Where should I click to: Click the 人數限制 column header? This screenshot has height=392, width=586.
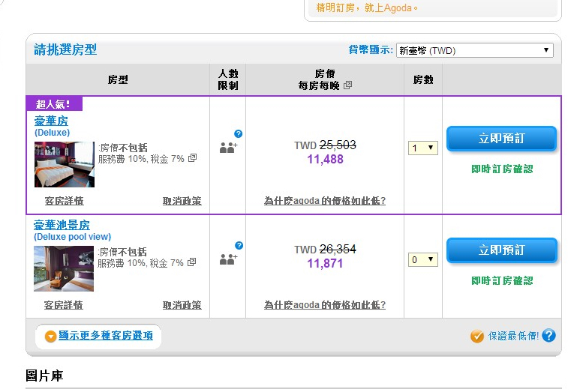click(228, 79)
